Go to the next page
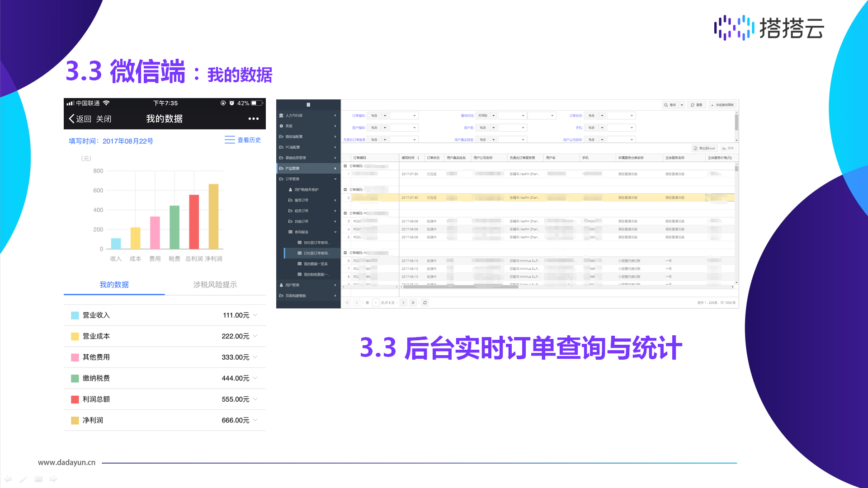Image resolution: width=868 pixels, height=488 pixels. click(403, 303)
